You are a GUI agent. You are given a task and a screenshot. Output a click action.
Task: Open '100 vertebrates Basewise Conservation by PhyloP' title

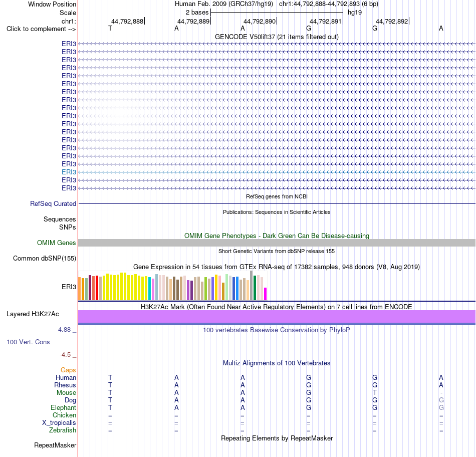(277, 330)
